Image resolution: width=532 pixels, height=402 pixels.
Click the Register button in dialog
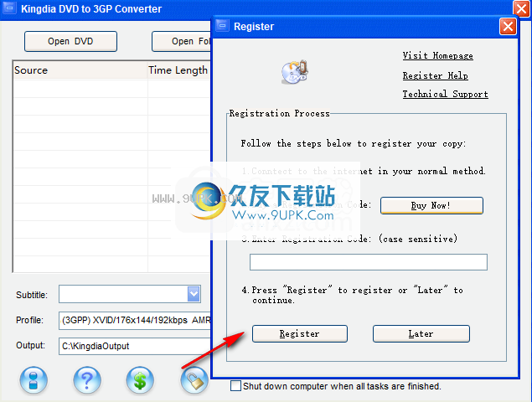pyautogui.click(x=300, y=334)
